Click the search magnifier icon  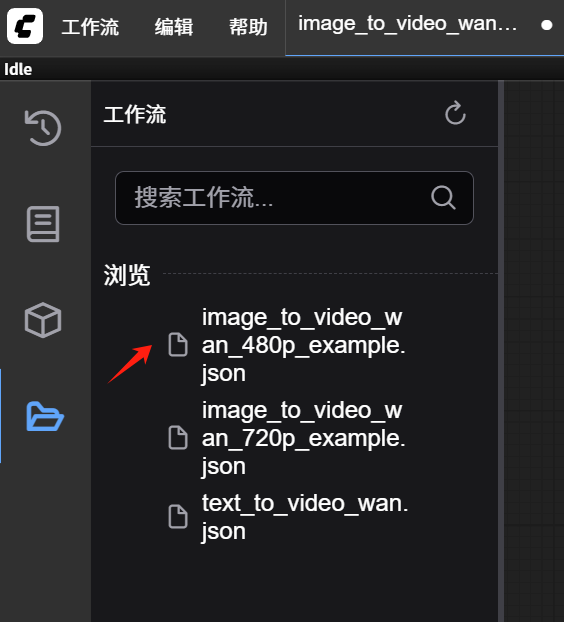[x=443, y=198]
